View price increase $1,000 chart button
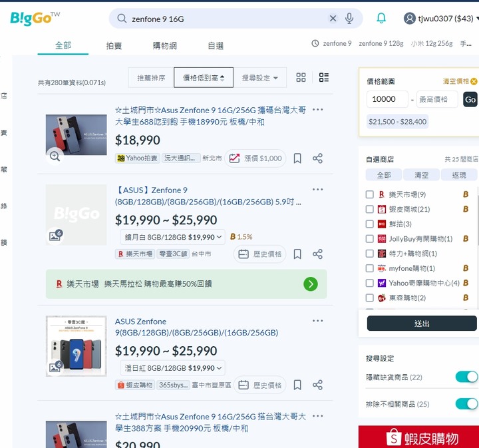The height and width of the screenshot is (448, 479). point(255,158)
